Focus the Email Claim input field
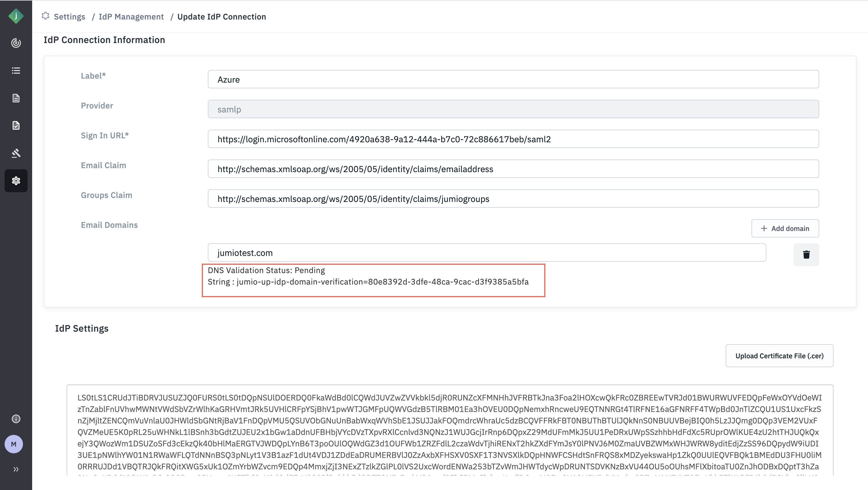The height and width of the screenshot is (490, 868). [x=513, y=169]
